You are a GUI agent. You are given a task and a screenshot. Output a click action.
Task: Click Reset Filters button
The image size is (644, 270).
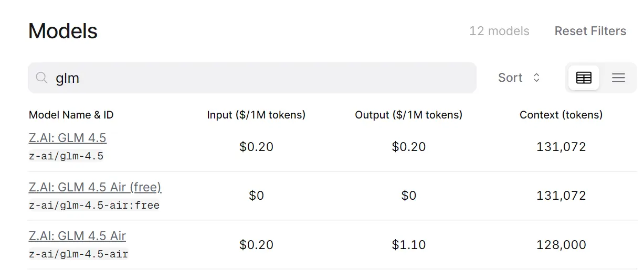pyautogui.click(x=590, y=31)
